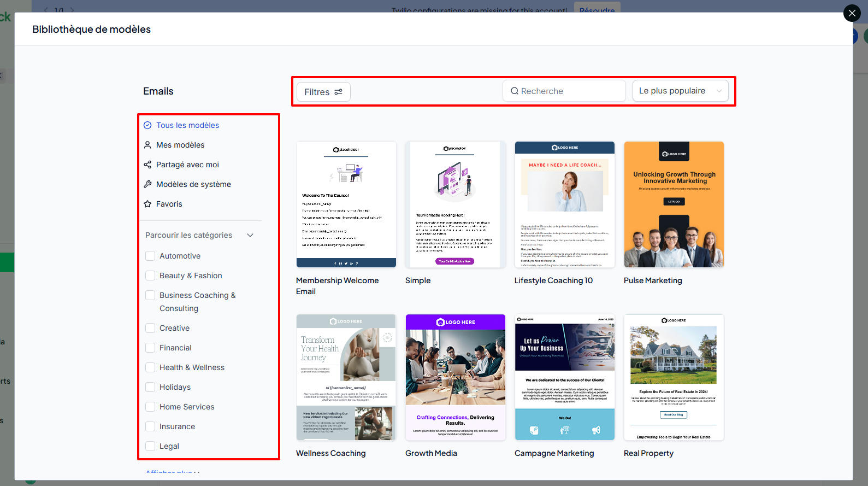Click the magnifier icon in search box
868x486 pixels.
click(x=515, y=91)
